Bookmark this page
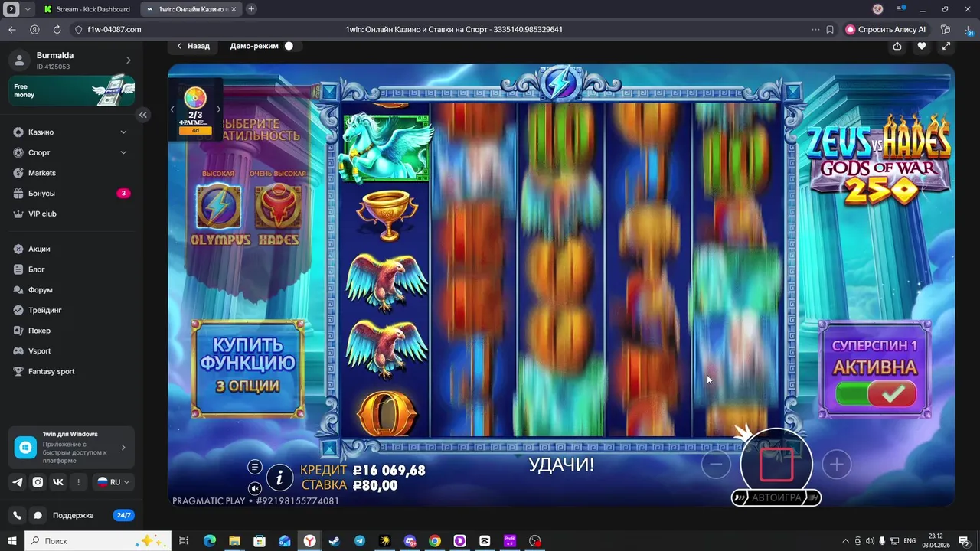This screenshot has height=551, width=980. click(x=830, y=29)
